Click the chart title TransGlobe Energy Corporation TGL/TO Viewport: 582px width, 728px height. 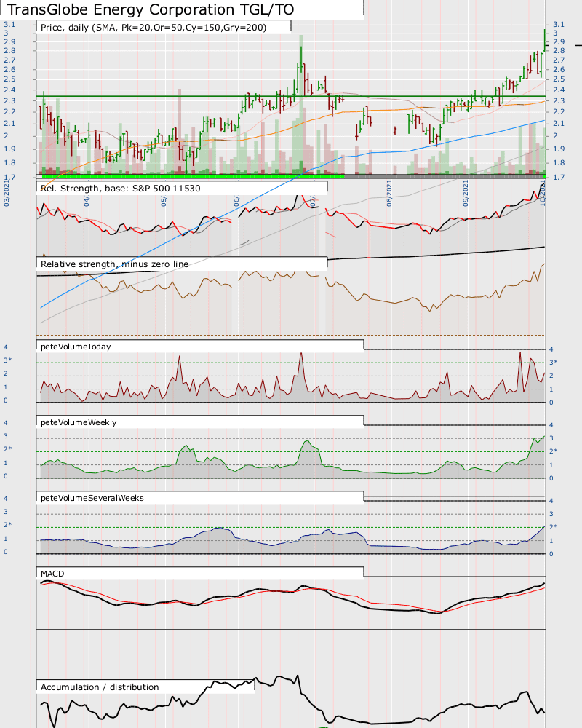point(151,9)
